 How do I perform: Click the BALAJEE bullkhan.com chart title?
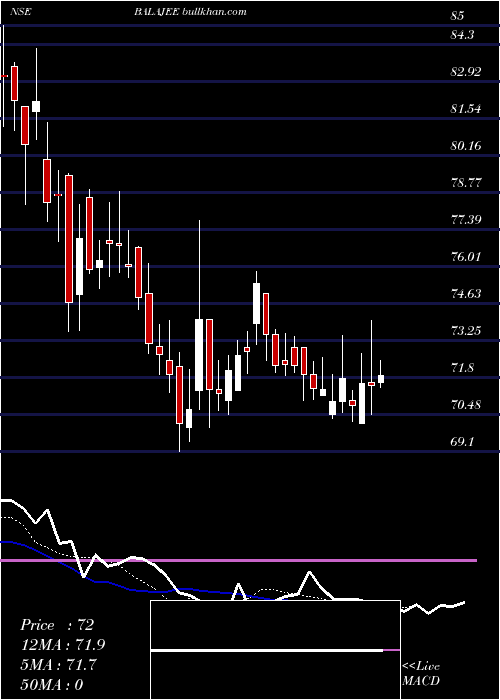191,12
